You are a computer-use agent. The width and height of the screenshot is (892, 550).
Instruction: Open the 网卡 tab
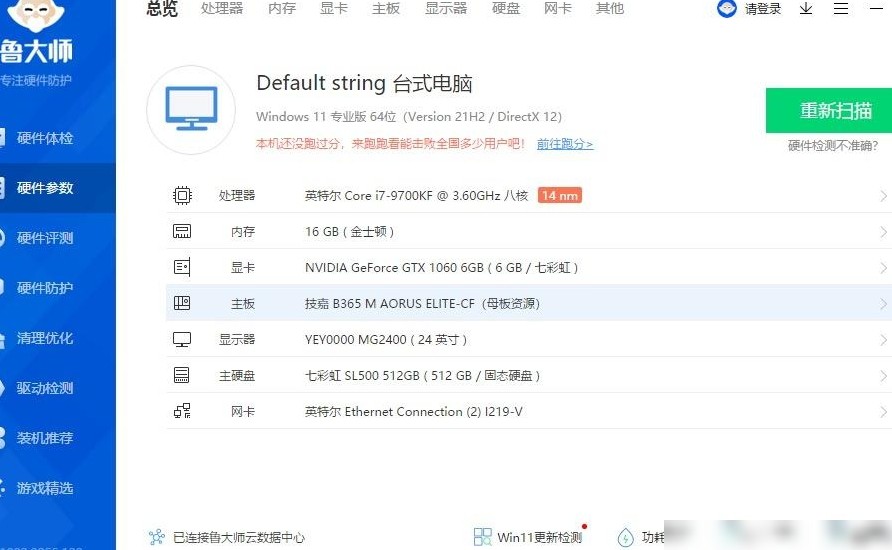[558, 9]
